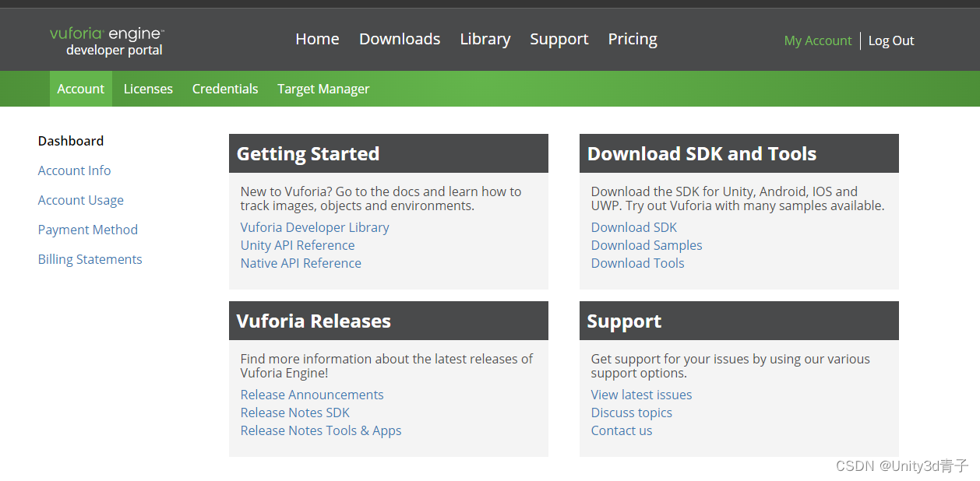
Task: Click the Download Tools link
Action: pos(637,263)
